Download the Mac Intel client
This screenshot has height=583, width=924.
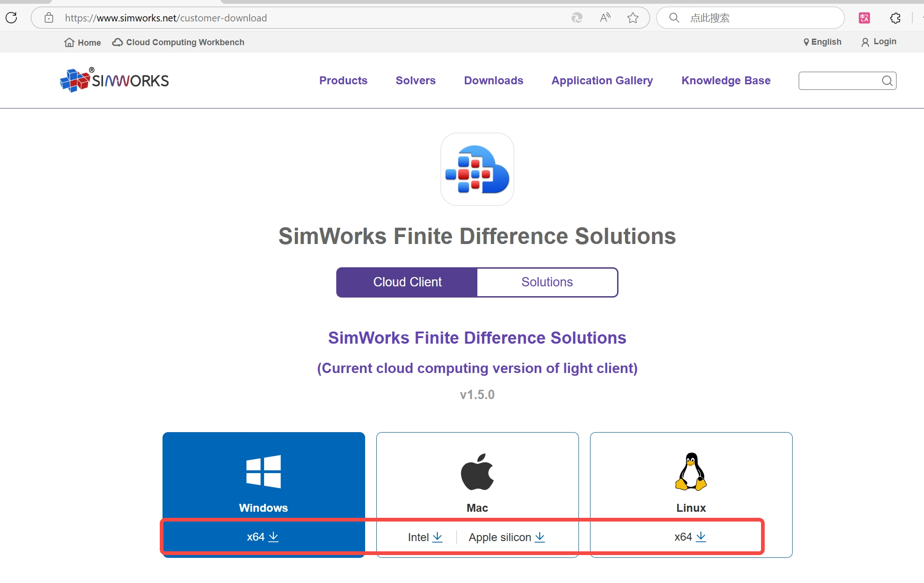pos(425,537)
